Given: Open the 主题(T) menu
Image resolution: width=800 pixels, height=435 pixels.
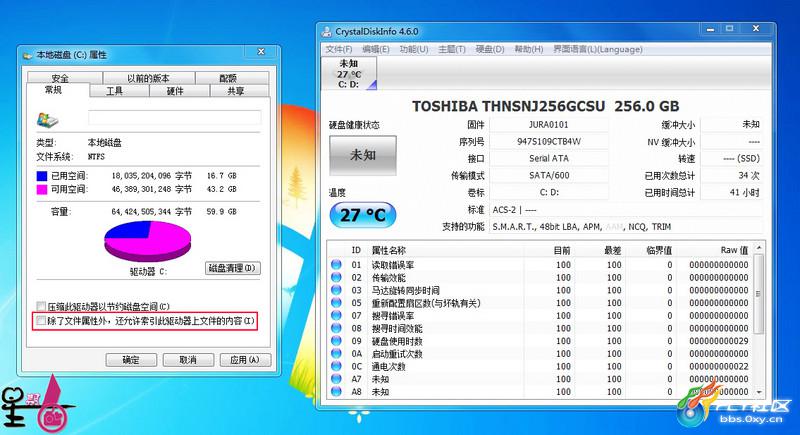Looking at the screenshot, I should pos(452,49).
